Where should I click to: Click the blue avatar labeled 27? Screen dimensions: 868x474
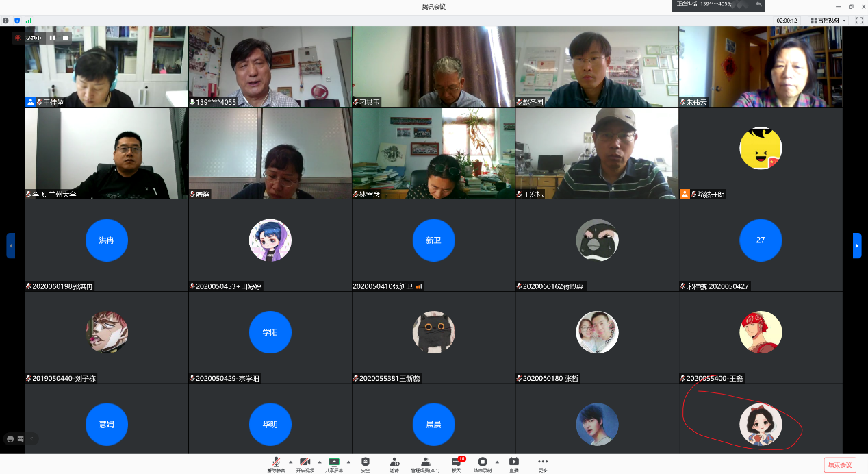[761, 240]
